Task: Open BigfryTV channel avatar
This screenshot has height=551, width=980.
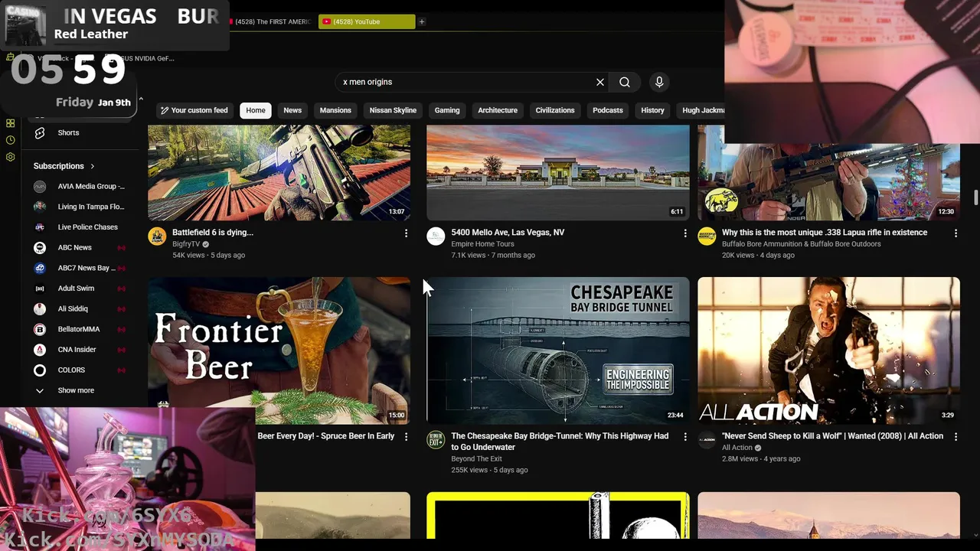Action: click(157, 236)
